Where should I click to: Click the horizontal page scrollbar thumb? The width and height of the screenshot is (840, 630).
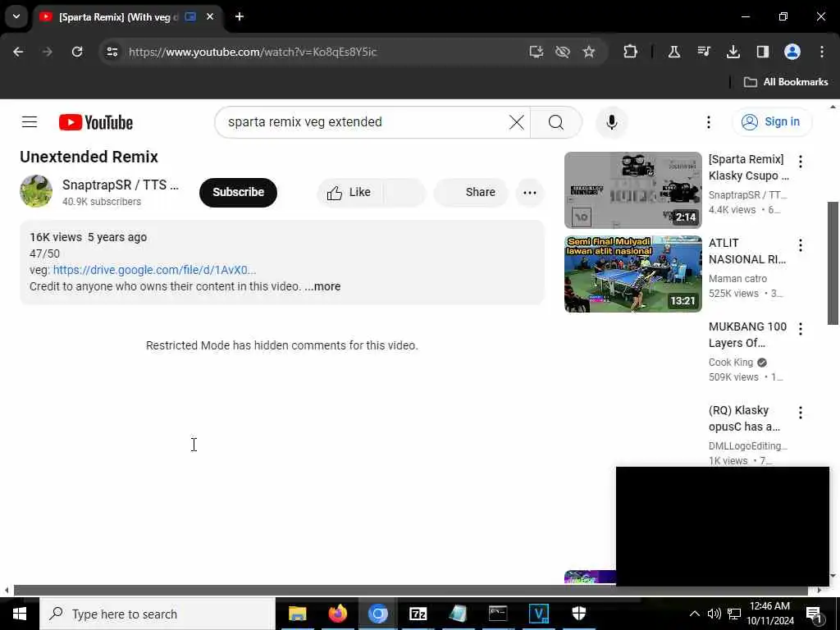[410, 591]
